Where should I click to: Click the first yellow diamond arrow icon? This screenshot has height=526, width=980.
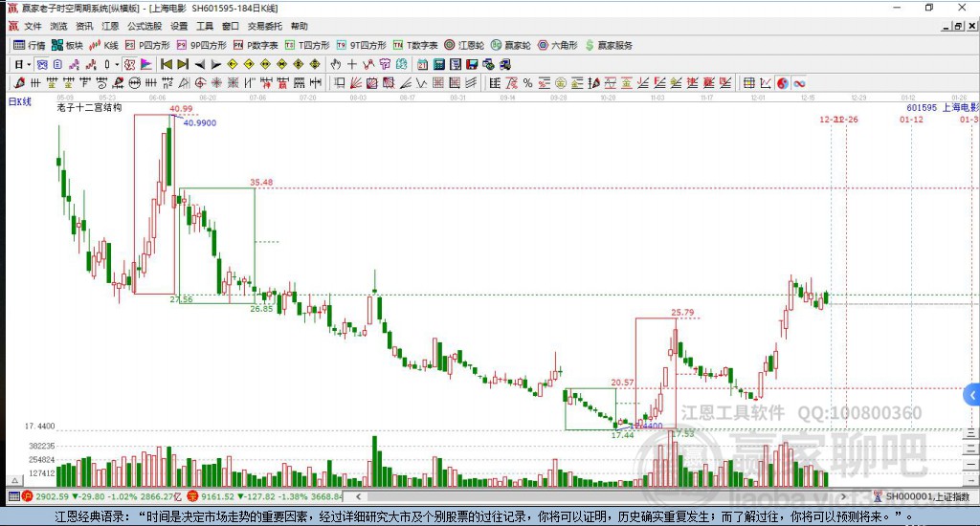233,64
